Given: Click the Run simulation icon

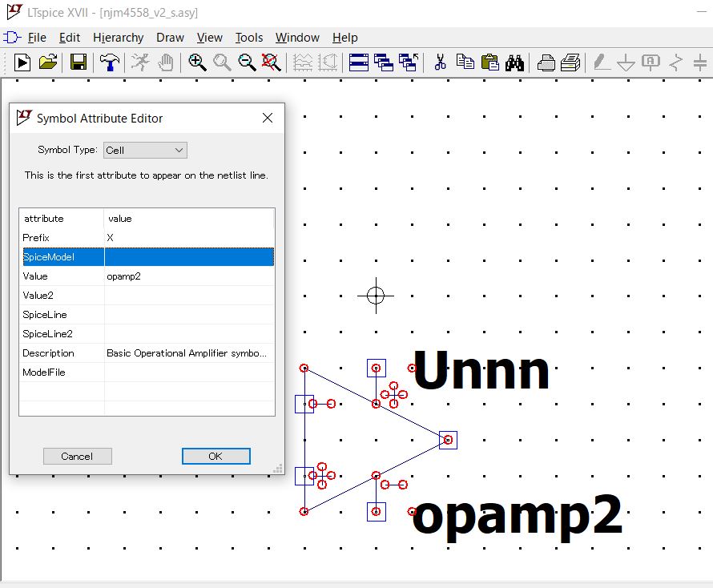Looking at the screenshot, I should click(22, 62).
